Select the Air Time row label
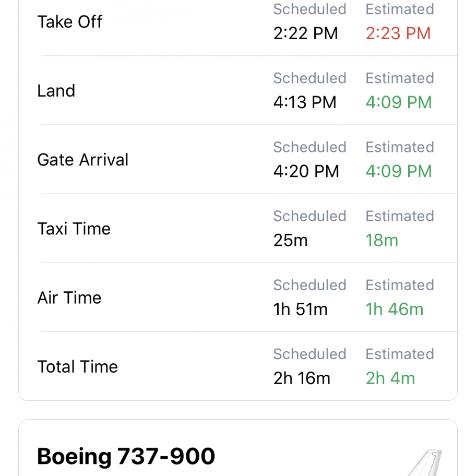 pos(69,297)
